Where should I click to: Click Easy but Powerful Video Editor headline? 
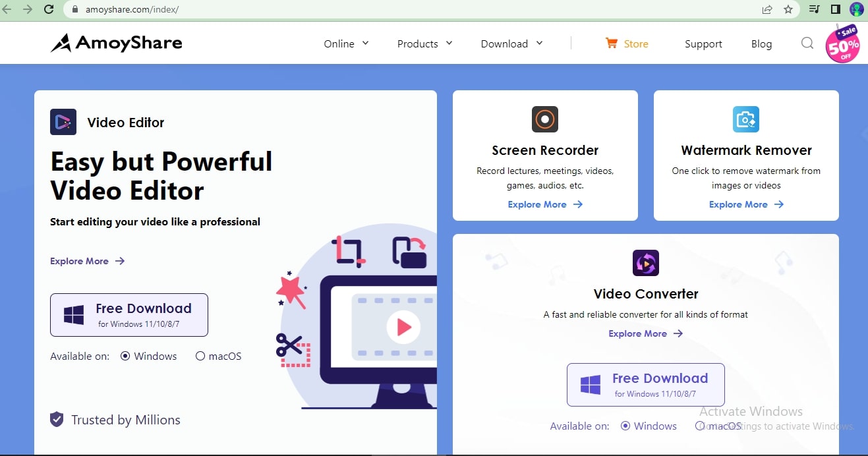point(161,176)
